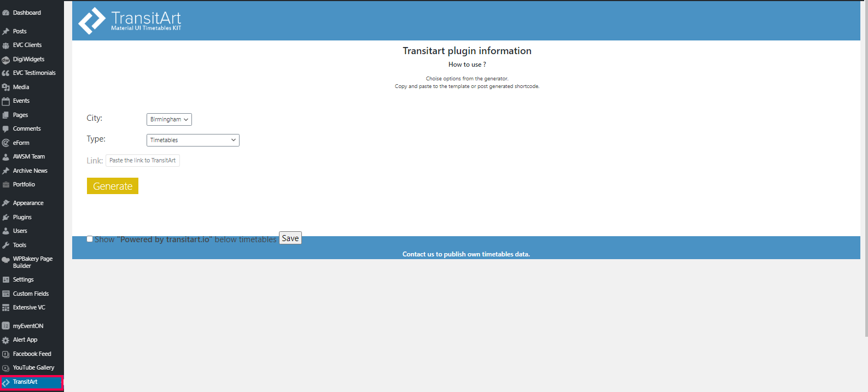Click the Save button
Viewport: 868px width, 392px height.
click(x=290, y=238)
